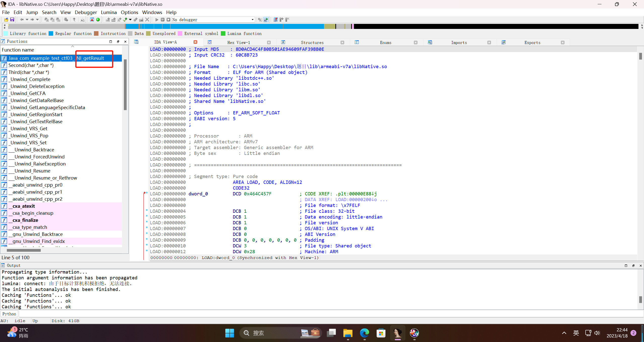Click the green plus toolbar icon
Viewport: 644px width, 342px height.
(125, 20)
